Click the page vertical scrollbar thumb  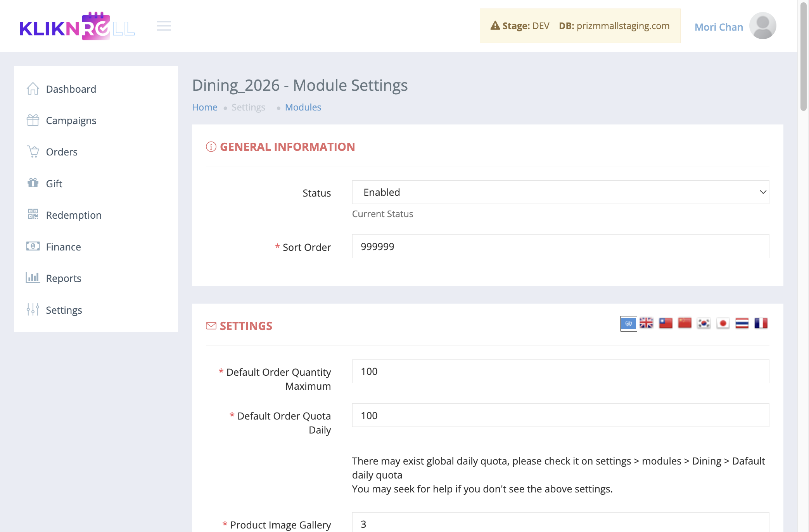[x=804, y=56]
